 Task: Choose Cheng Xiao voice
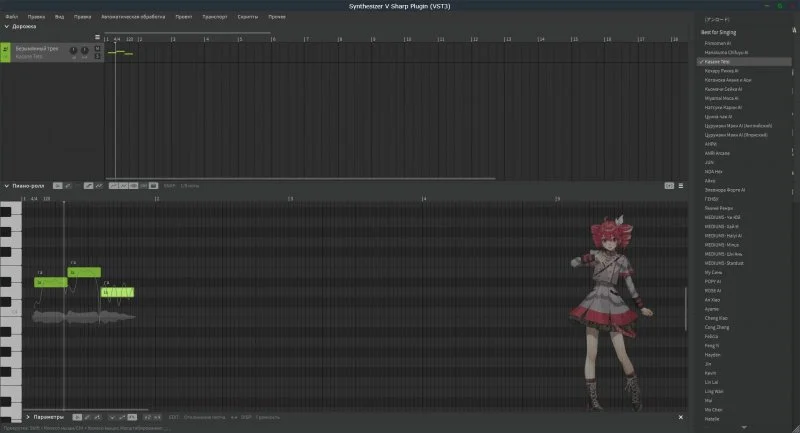(x=716, y=318)
